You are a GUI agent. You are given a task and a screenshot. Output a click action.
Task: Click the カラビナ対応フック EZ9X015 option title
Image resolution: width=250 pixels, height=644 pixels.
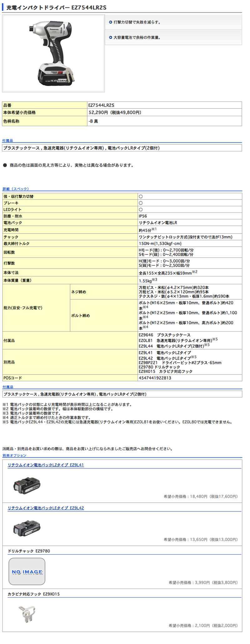tap(33, 594)
